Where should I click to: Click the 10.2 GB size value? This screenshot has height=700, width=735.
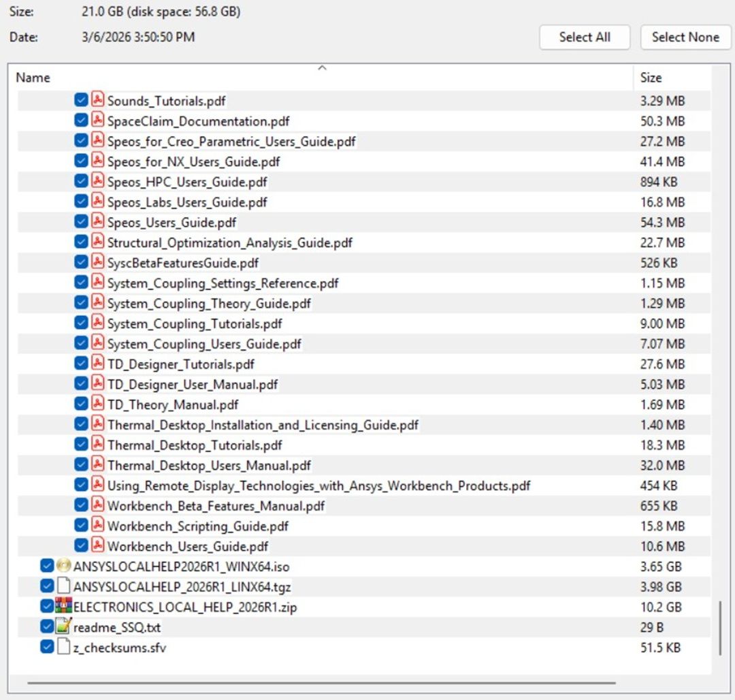660,607
